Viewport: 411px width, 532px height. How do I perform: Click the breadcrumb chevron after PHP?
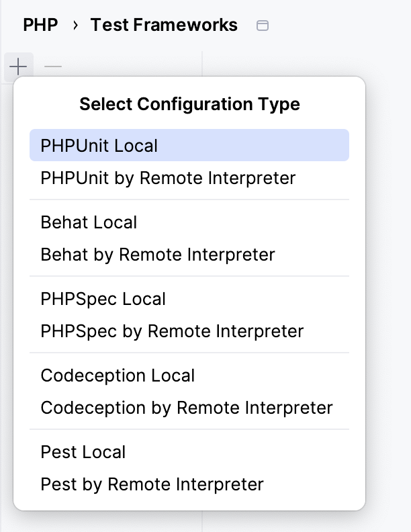[75, 26]
